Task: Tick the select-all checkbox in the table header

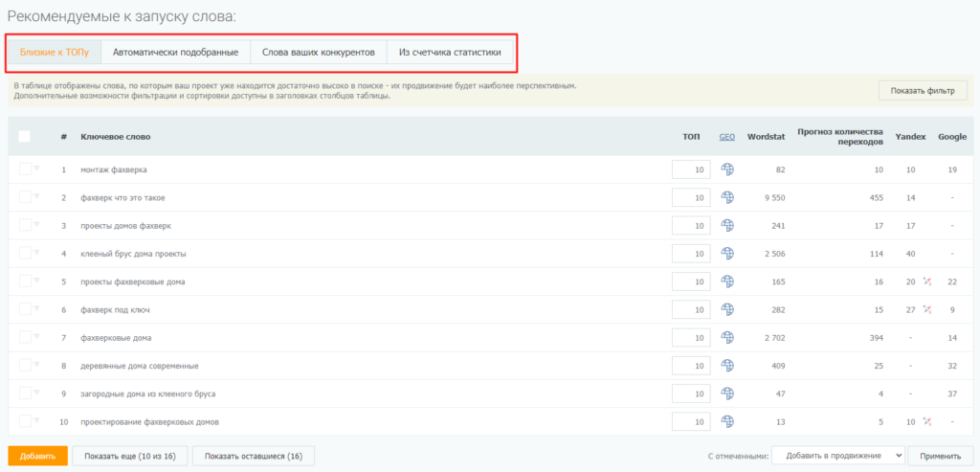Action: [x=25, y=137]
